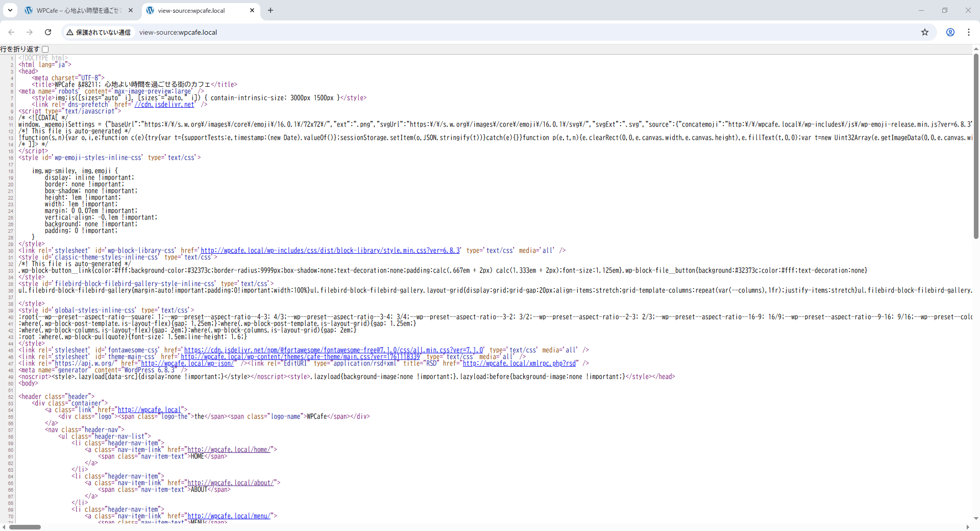Viewport: 980px width, 531px height.
Task: Switch to the WPCafe tab
Action: tap(77, 10)
